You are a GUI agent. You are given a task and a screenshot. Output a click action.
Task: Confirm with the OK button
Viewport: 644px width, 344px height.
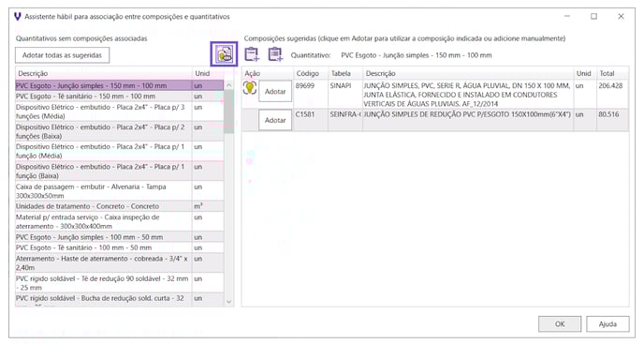tap(560, 323)
